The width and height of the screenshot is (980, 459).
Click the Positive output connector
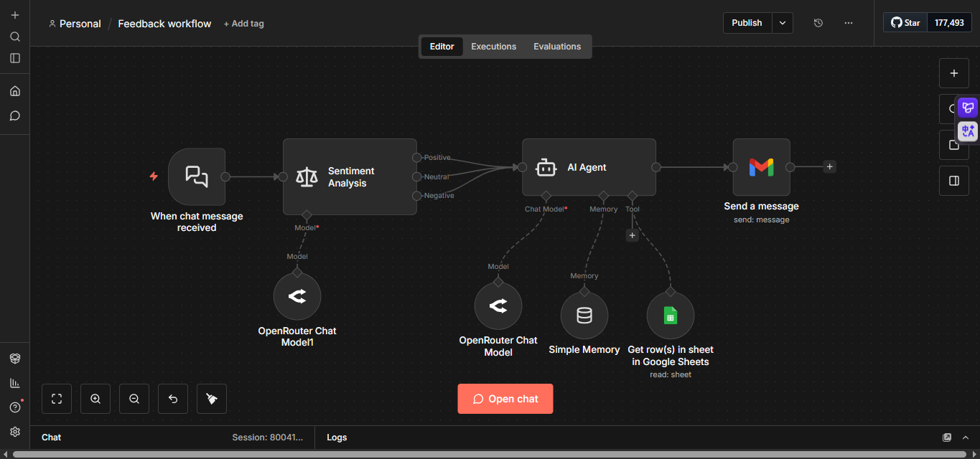point(417,158)
